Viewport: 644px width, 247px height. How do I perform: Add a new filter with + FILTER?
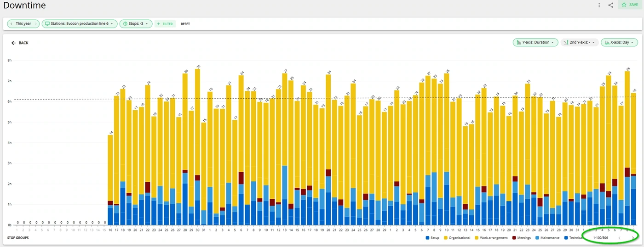click(x=165, y=24)
